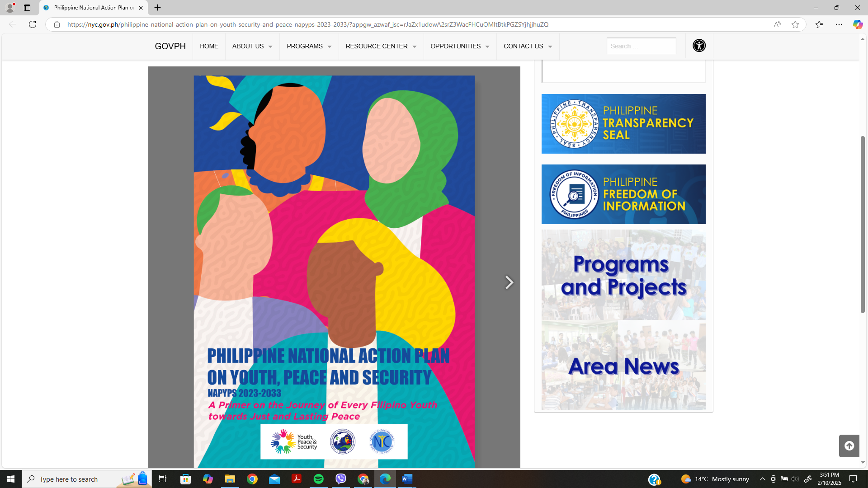Expand the OPPORTUNITIES menu chevron

tap(487, 47)
